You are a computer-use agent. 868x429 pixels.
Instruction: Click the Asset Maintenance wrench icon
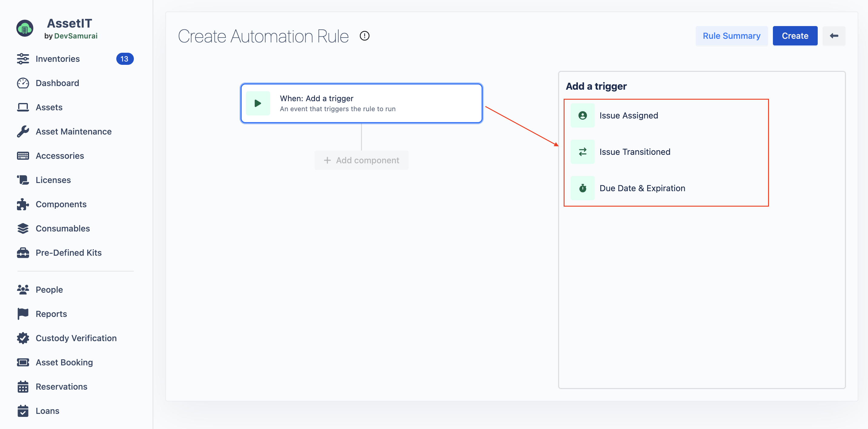[x=23, y=131]
